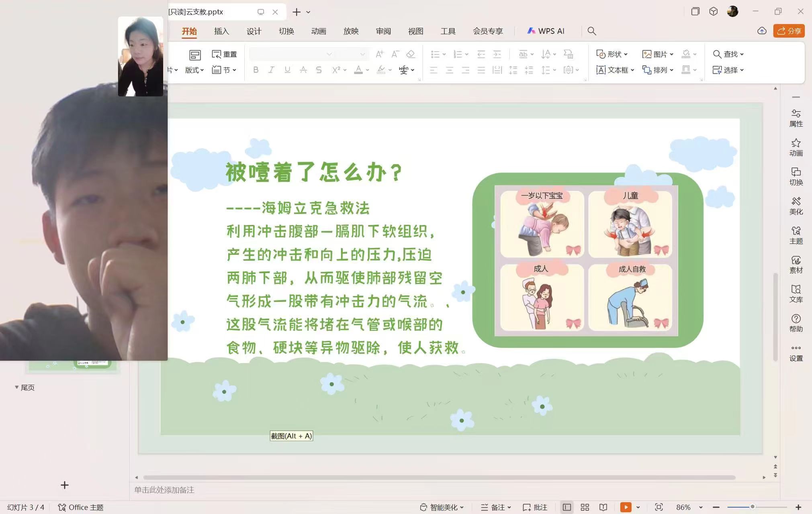Open the 属性 properties side panel
The image size is (812, 514).
[796, 118]
